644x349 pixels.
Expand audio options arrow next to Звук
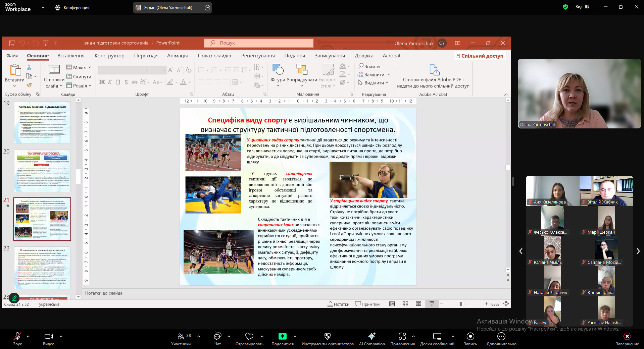pyautogui.click(x=28, y=336)
